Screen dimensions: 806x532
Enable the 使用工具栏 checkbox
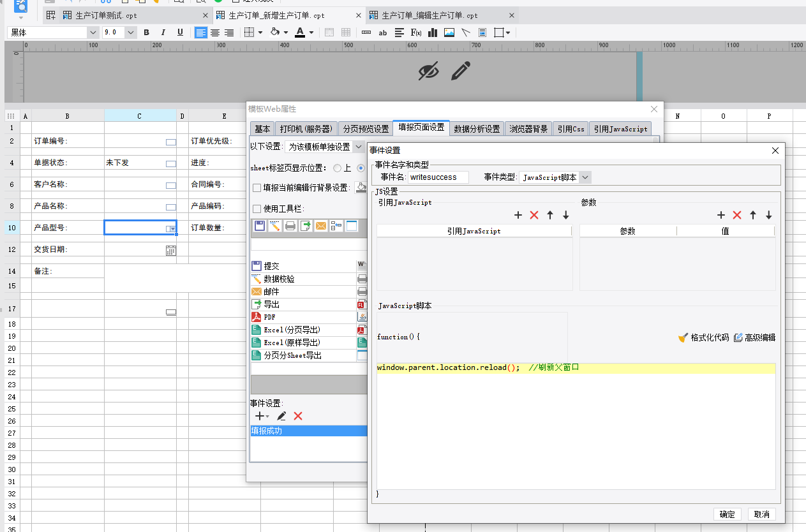pyautogui.click(x=257, y=209)
